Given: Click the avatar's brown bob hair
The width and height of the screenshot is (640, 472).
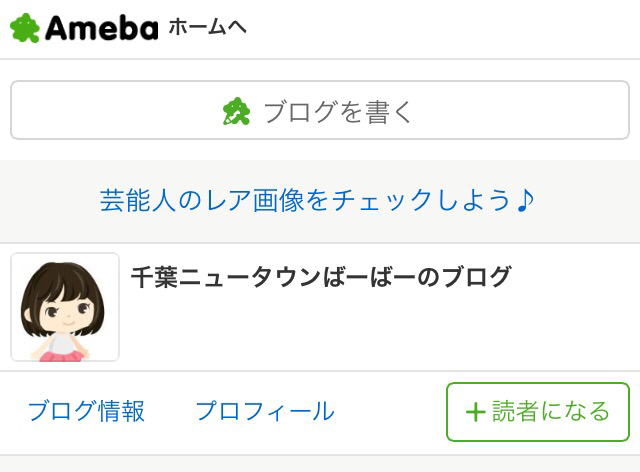Looking at the screenshot, I should click(63, 275).
